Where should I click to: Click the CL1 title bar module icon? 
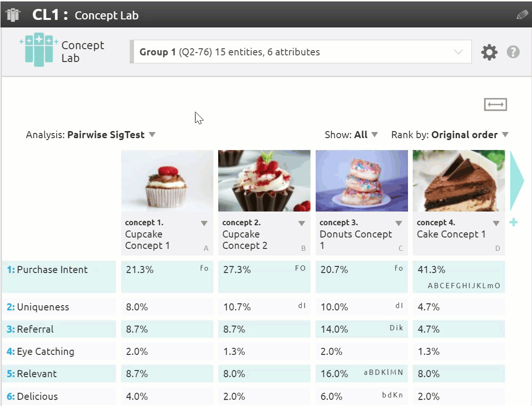coord(13,15)
